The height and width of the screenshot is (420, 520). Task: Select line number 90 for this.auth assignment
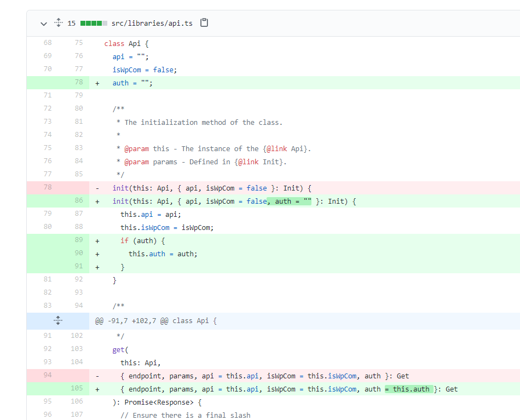pyautogui.click(x=79, y=254)
